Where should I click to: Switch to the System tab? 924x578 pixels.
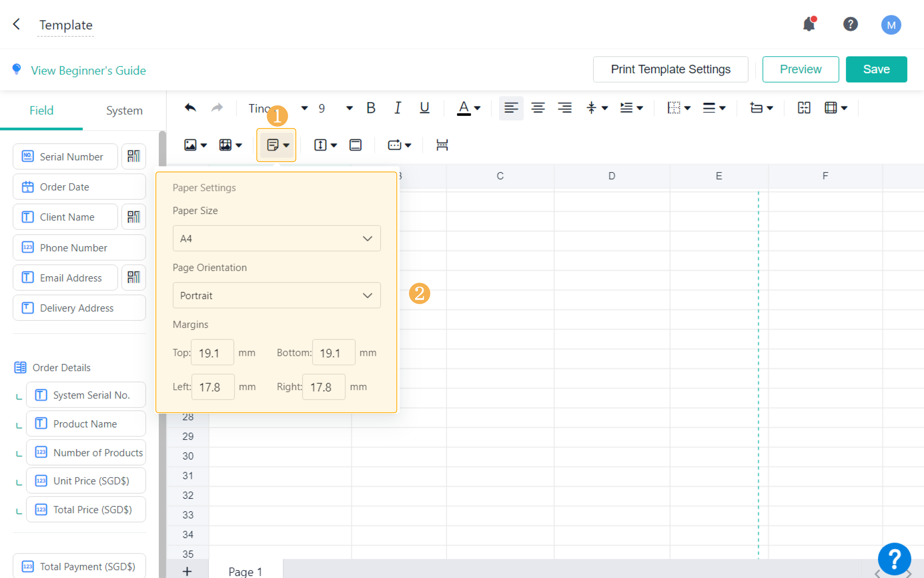124,110
